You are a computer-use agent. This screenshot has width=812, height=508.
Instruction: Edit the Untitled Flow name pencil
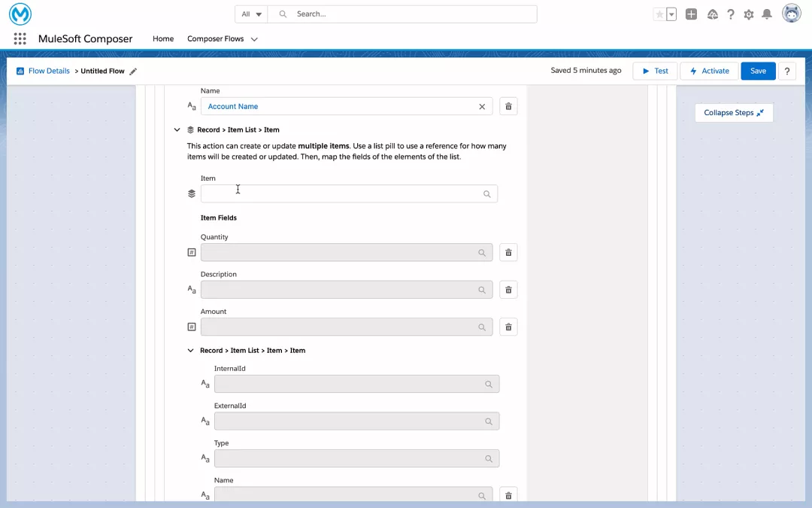133,71
